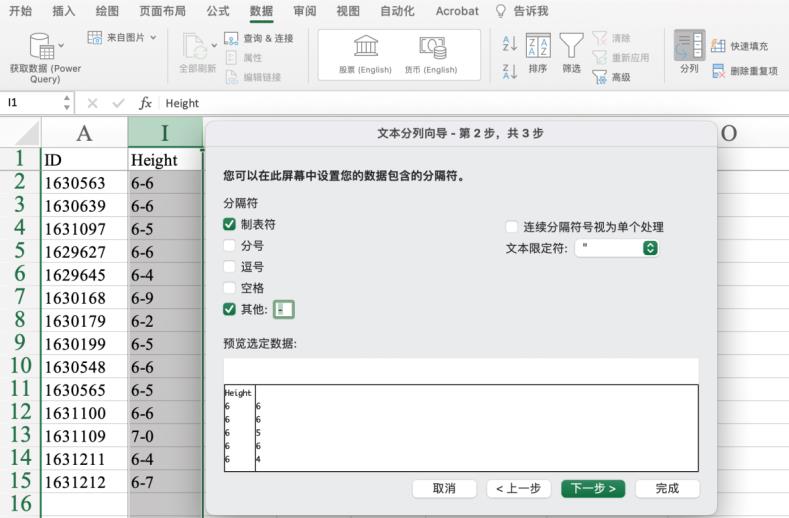Click the Next (下一步) button
The height and width of the screenshot is (518, 789).
(x=593, y=488)
